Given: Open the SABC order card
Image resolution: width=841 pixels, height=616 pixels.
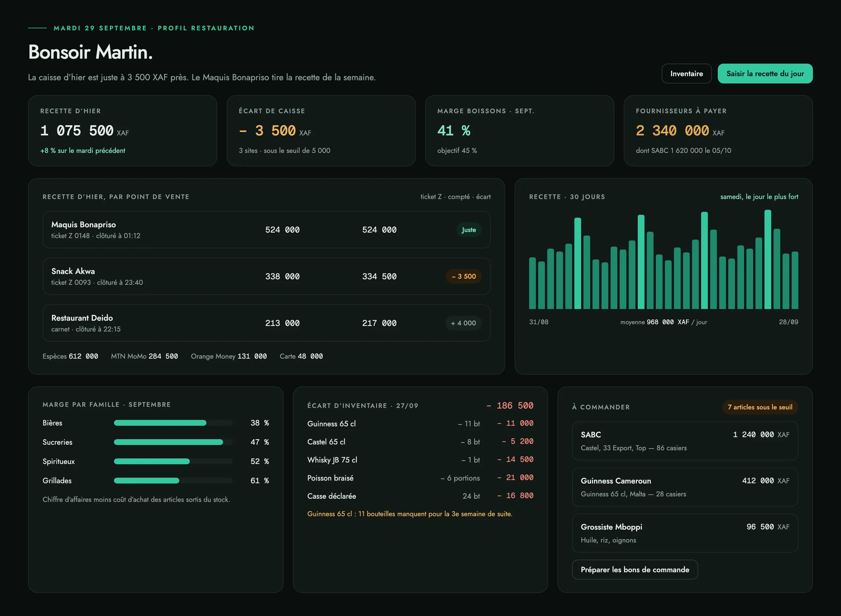Looking at the screenshot, I should coord(685,441).
